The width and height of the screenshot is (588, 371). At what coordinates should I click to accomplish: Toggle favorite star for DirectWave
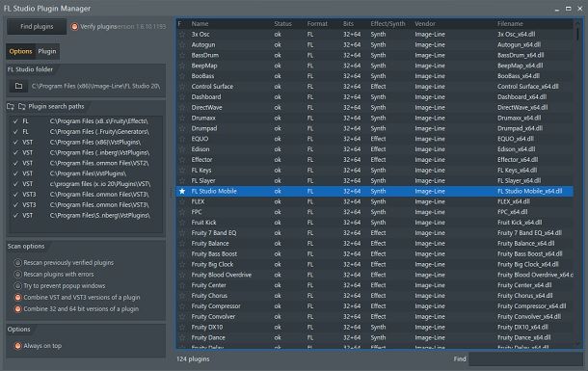tap(182, 108)
